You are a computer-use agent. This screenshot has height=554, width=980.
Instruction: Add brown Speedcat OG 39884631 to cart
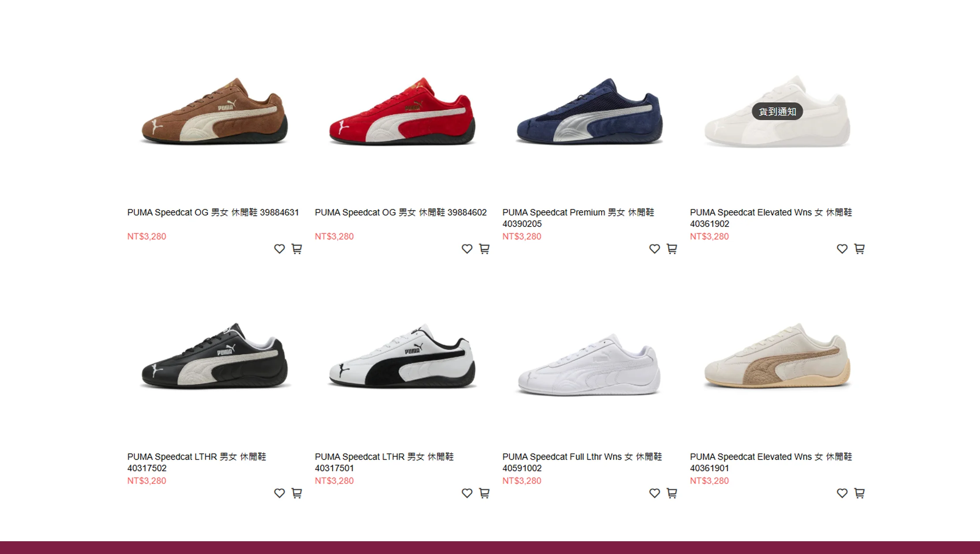coord(297,249)
